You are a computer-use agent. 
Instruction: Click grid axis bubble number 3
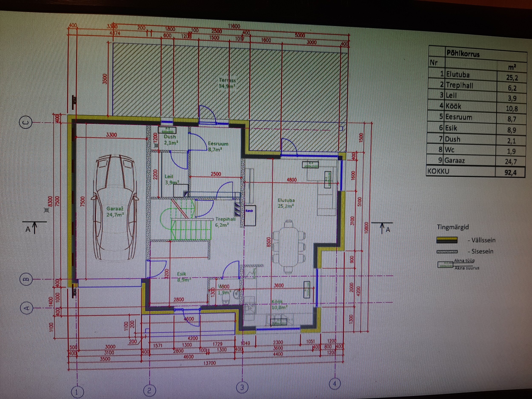pos(242,387)
